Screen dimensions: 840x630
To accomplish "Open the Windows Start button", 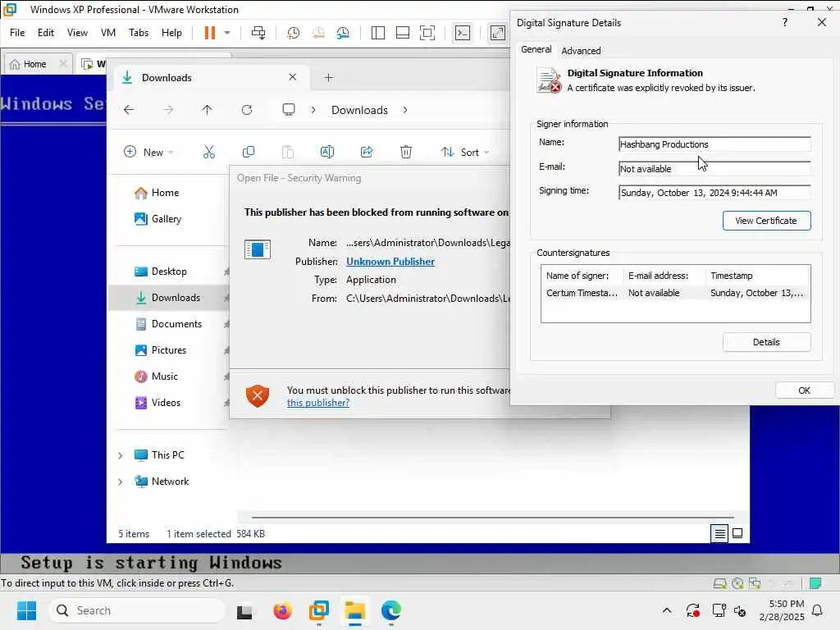I will pos(26,610).
